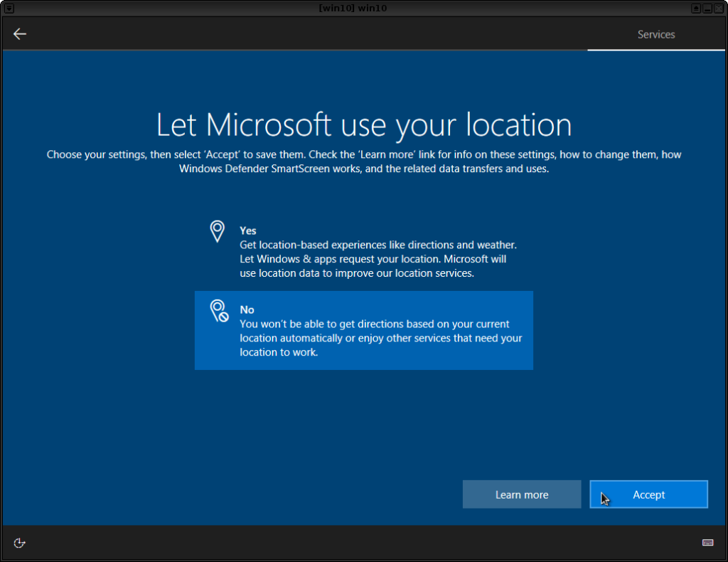Close the win10 VM window

pos(718,9)
